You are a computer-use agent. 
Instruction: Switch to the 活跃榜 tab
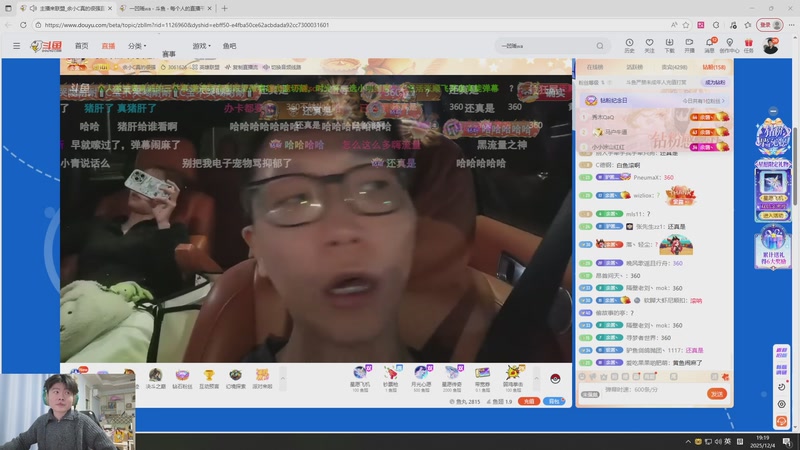pos(634,67)
